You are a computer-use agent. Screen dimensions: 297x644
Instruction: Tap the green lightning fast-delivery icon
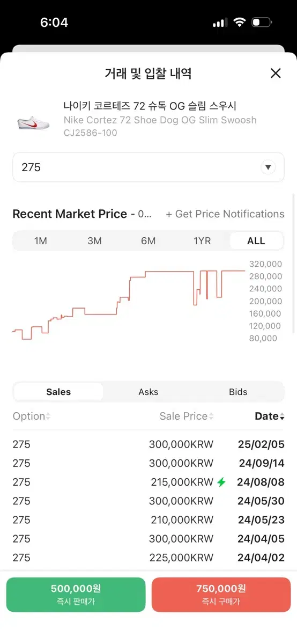pos(221,482)
